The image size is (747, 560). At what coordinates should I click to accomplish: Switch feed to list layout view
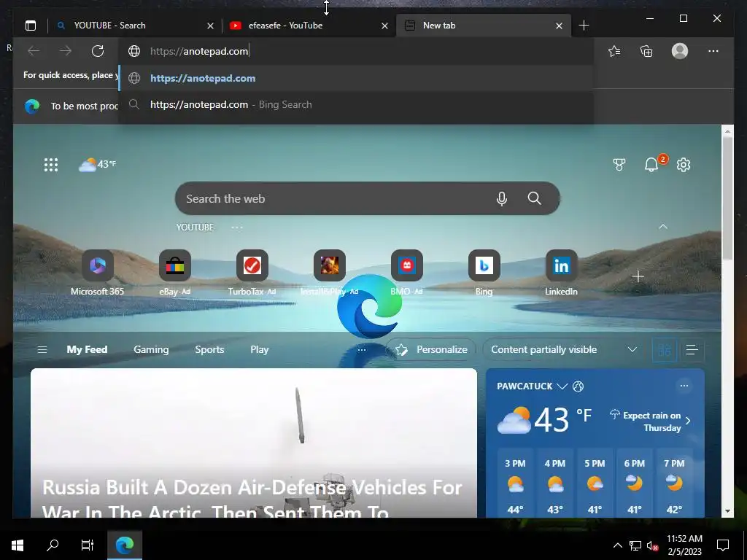pyautogui.click(x=692, y=350)
